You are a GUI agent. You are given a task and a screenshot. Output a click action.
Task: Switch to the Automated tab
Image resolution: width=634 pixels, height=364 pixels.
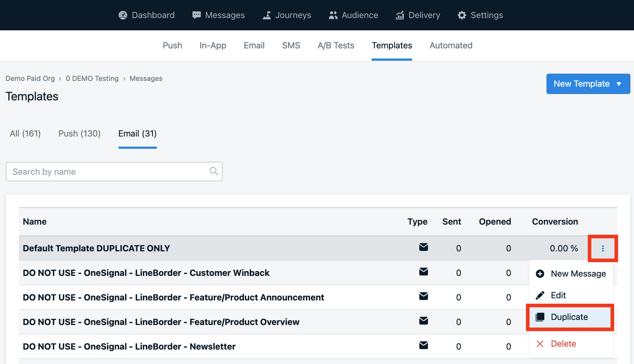[451, 45]
